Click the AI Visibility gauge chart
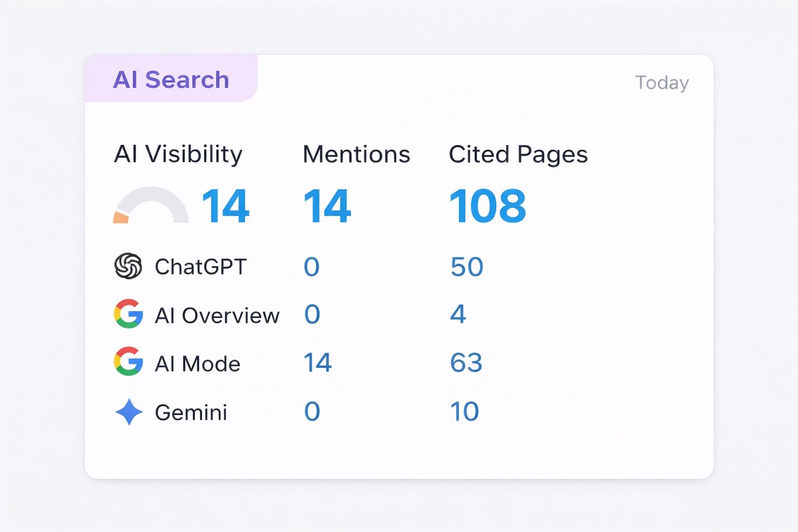 pyautogui.click(x=151, y=207)
